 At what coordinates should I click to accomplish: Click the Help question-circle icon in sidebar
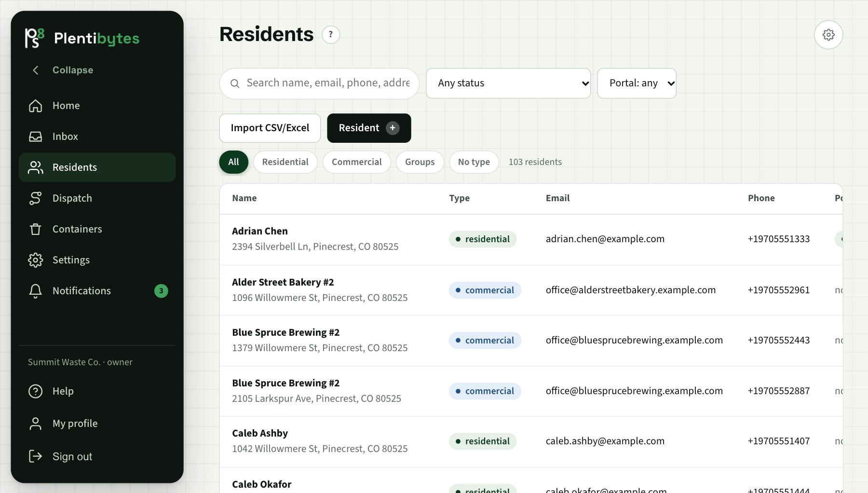pyautogui.click(x=35, y=391)
